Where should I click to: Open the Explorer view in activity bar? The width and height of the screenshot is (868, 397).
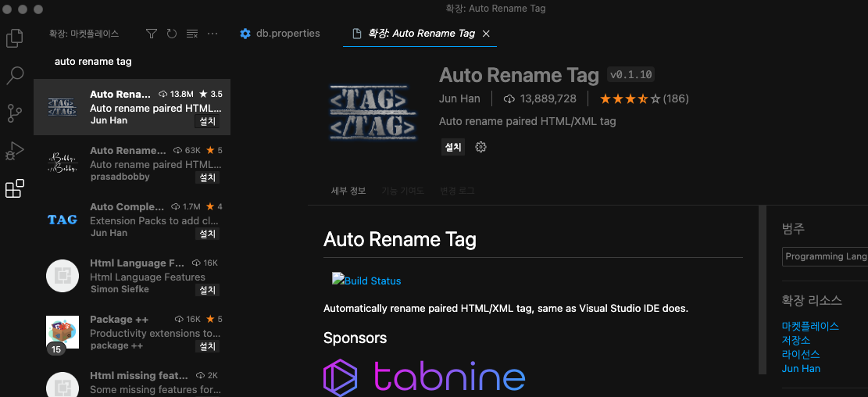pyautogui.click(x=14, y=38)
